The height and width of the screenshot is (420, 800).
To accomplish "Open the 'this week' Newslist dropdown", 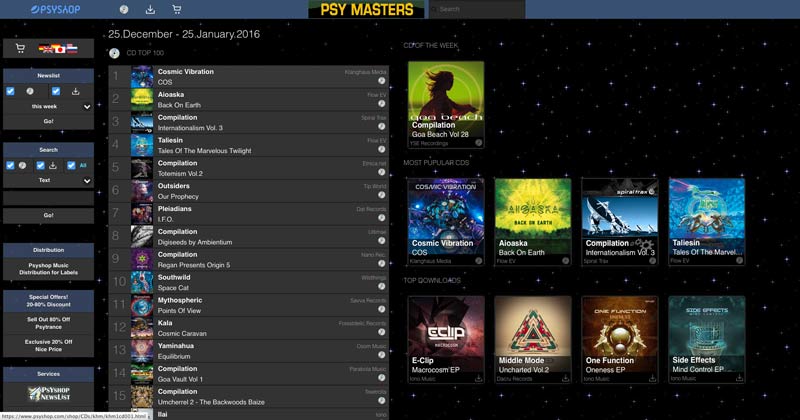I will click(48, 107).
